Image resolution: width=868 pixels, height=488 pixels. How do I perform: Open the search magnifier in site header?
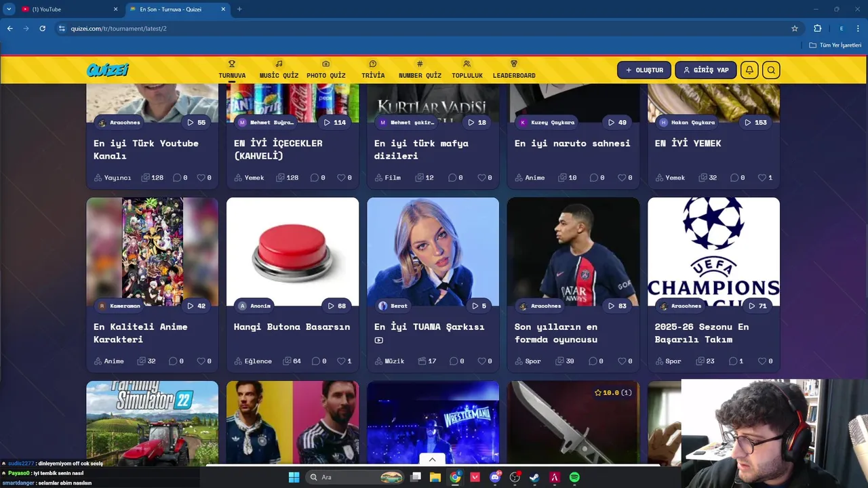coord(771,70)
